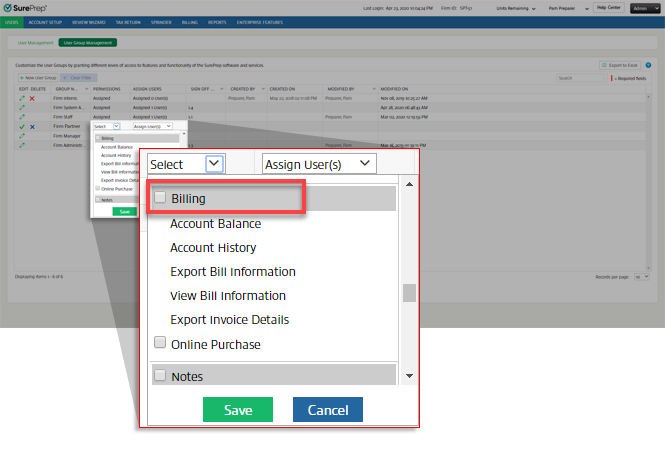
Task: Click the edit pencil for Firm Interns
Action: point(22,100)
